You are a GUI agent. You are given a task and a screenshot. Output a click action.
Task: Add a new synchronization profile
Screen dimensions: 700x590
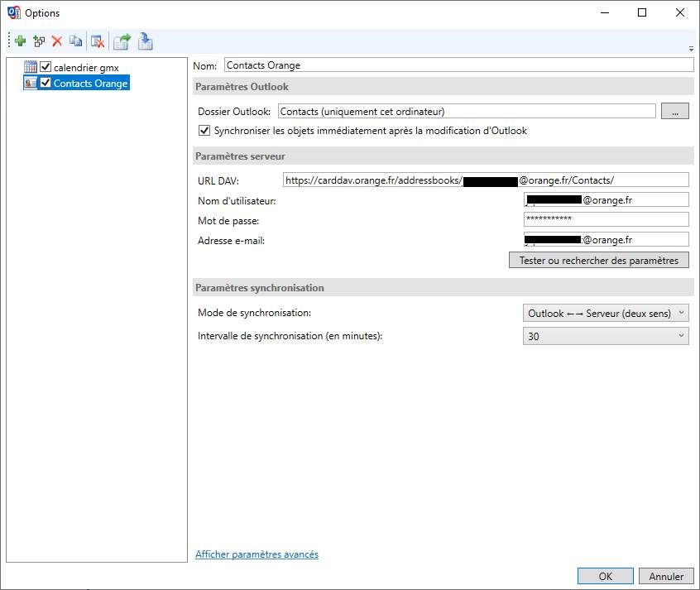[20, 41]
